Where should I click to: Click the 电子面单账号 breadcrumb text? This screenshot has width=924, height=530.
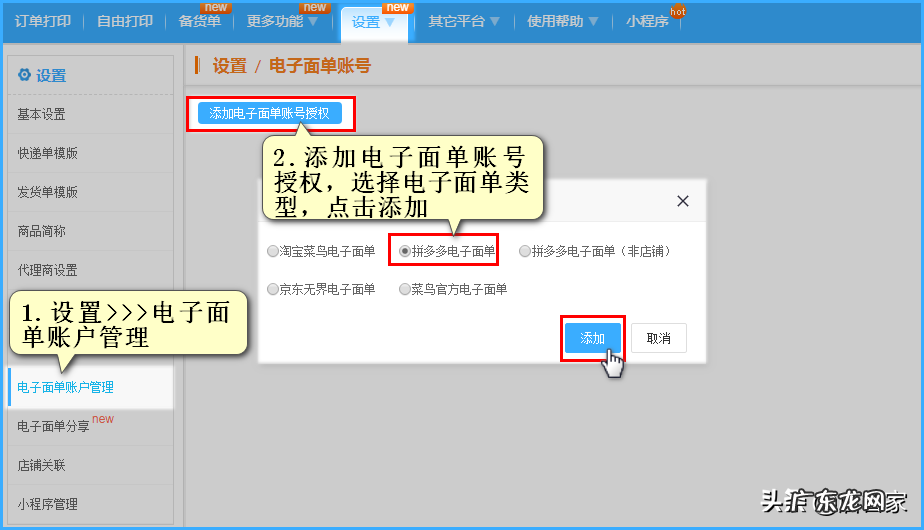point(320,65)
